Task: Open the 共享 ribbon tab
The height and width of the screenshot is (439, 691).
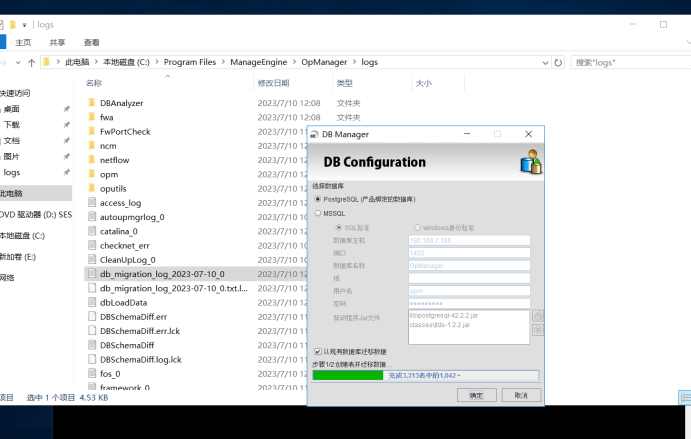Action: [57, 42]
